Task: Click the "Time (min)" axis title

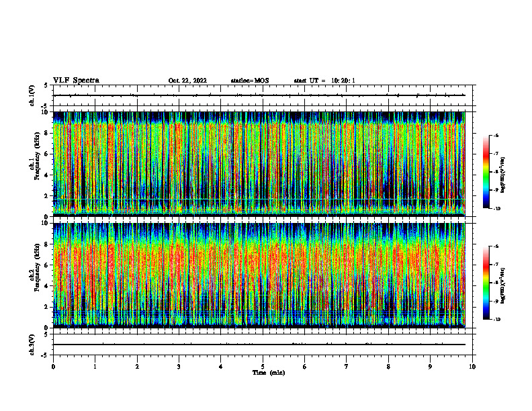Action: click(269, 373)
